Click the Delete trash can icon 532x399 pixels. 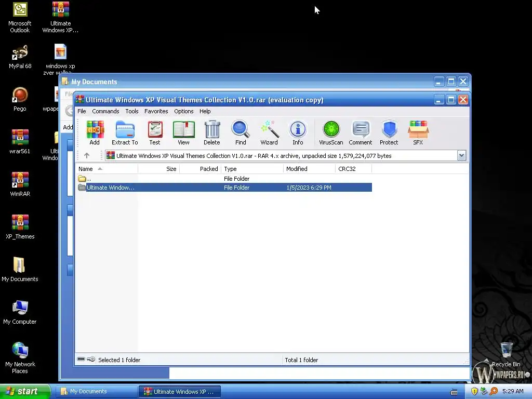[x=212, y=132]
